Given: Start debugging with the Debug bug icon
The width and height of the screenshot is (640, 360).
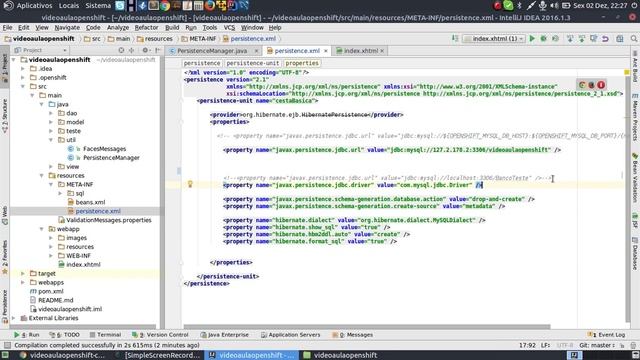Looking at the screenshot, I should pyautogui.click(x=544, y=39).
